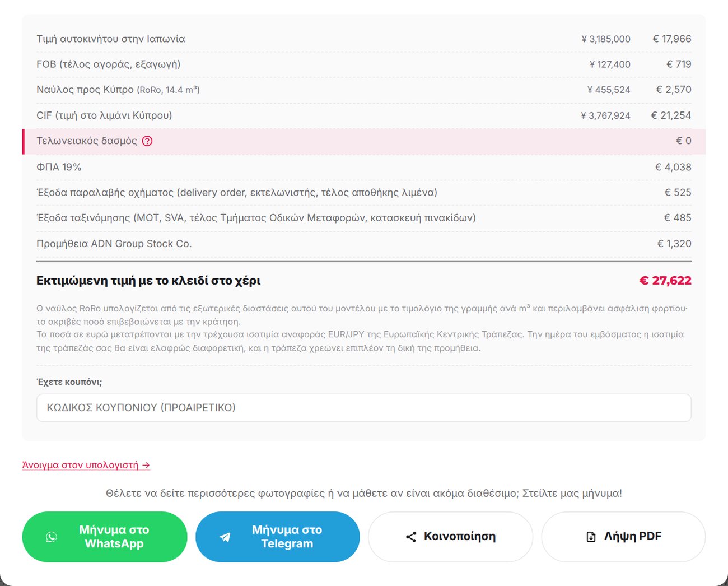The width and height of the screenshot is (728, 586).
Task: Click the vehicle receiving cost '€ 525'
Action: pos(678,193)
